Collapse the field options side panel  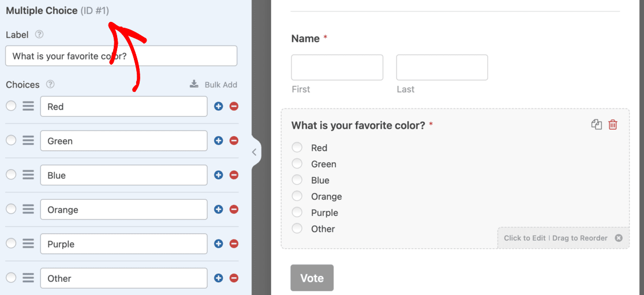point(254,152)
